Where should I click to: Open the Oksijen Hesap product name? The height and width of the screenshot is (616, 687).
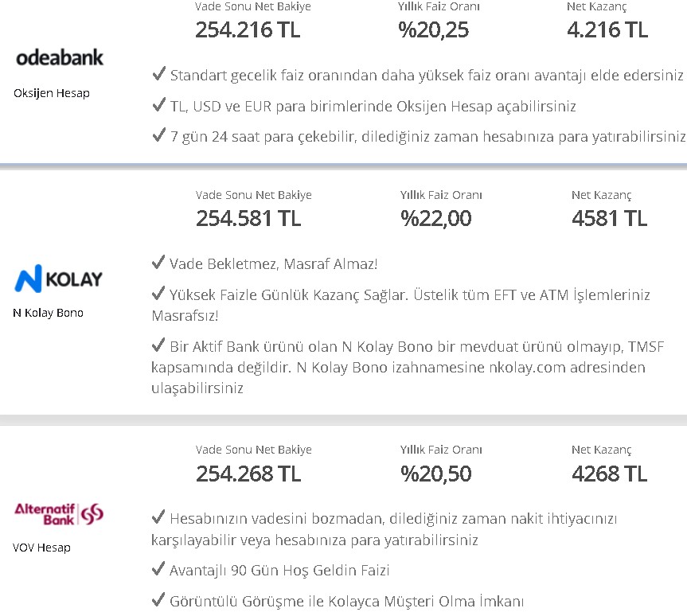[52, 93]
